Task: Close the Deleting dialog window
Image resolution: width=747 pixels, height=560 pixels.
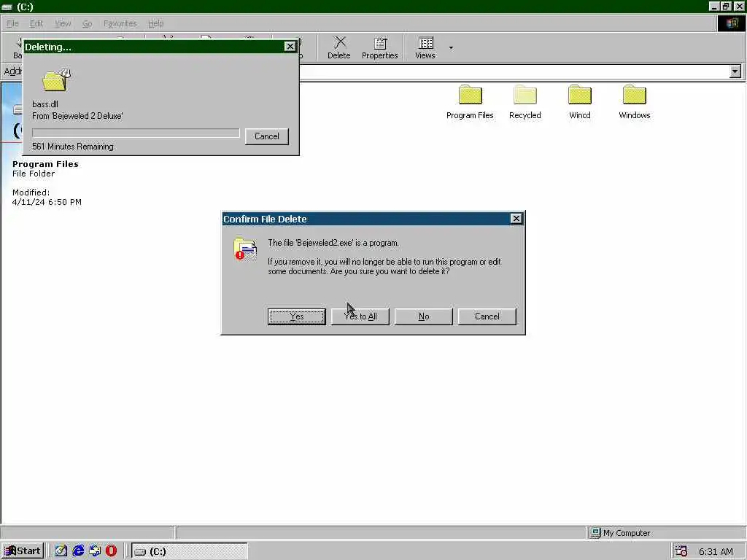Action: point(290,46)
